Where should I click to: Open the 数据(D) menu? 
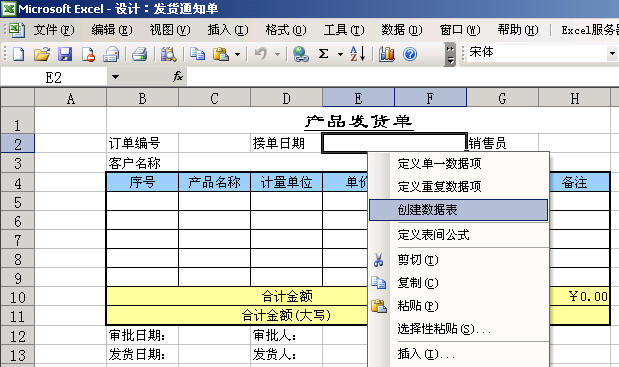pos(402,30)
